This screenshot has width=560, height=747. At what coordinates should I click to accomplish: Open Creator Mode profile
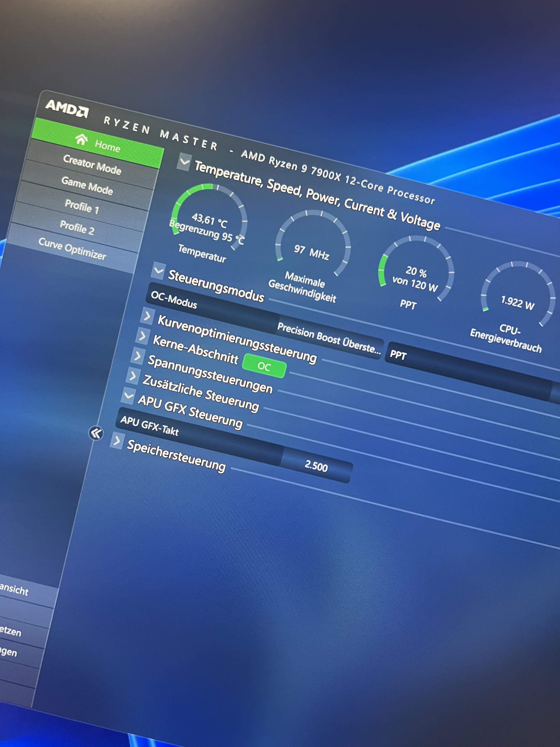click(92, 165)
